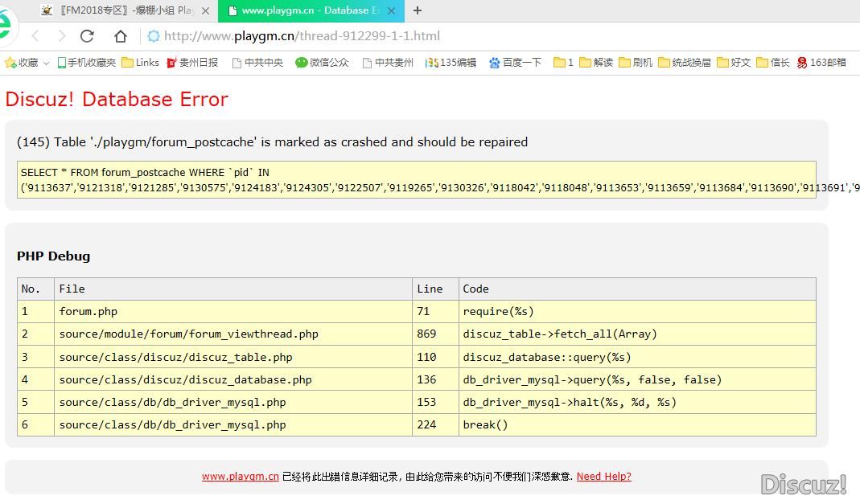Open the 手机收藏夹 bookmark
The image size is (860, 504).
(87, 63)
